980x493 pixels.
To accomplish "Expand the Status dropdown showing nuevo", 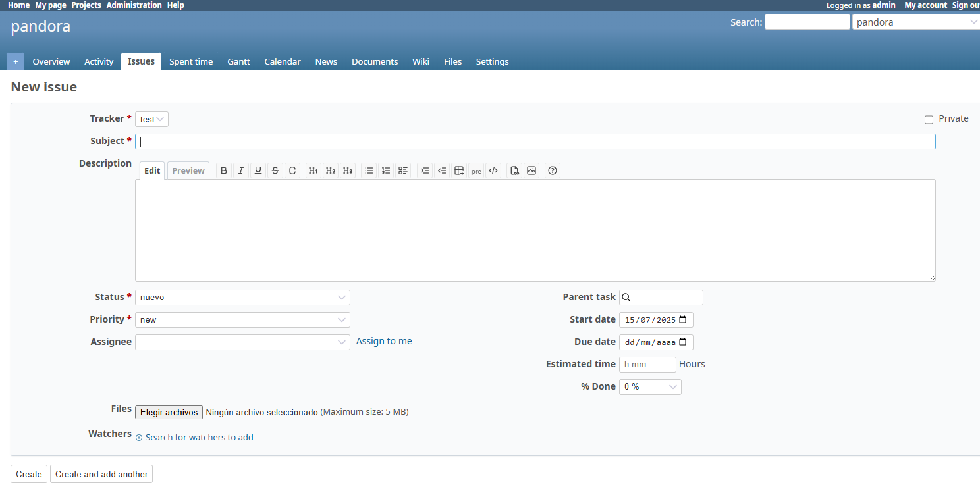I will [x=242, y=298].
